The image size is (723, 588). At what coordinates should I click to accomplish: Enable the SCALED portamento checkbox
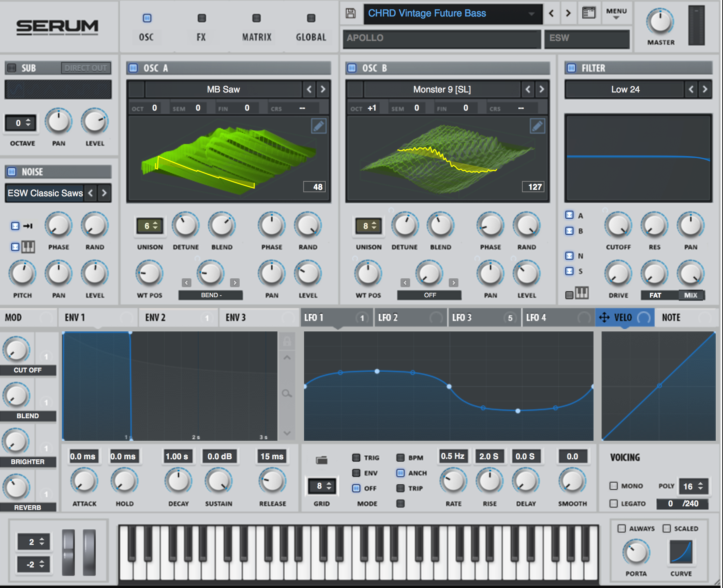pos(667,528)
